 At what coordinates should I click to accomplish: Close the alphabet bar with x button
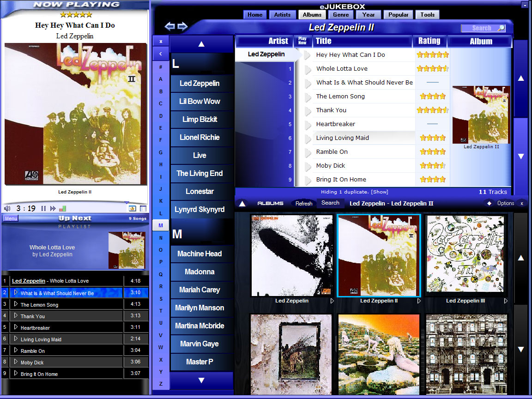coord(161,42)
